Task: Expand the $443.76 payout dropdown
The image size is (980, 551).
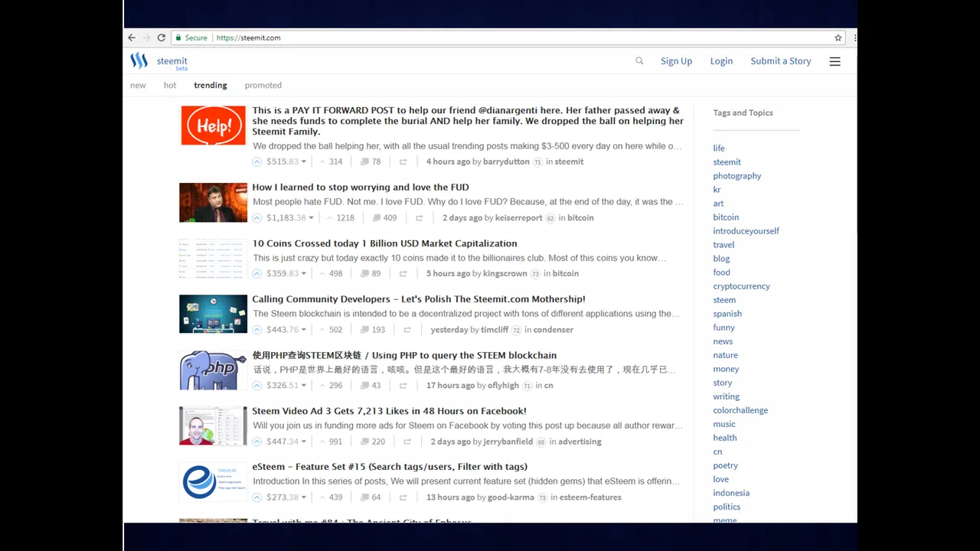Action: tap(304, 329)
